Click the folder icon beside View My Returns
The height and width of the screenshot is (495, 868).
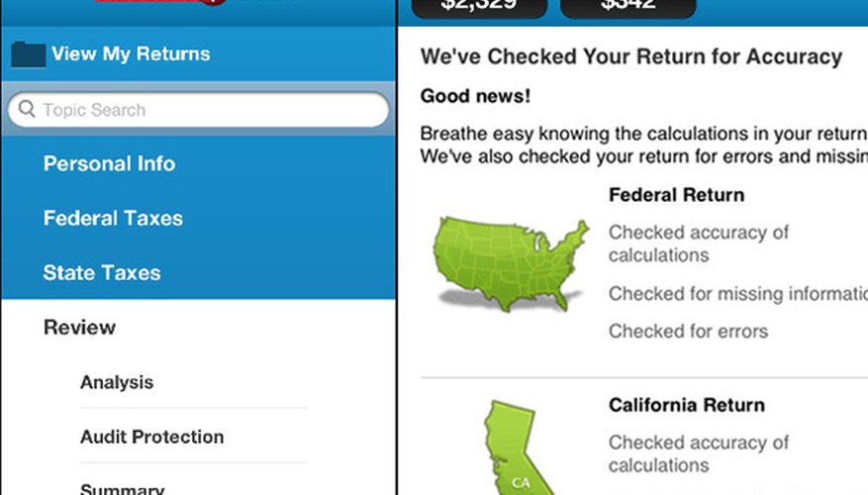click(29, 54)
